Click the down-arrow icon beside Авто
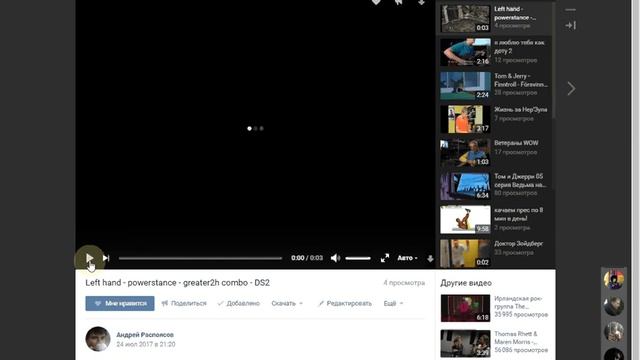Image resolution: width=640 pixels, height=360 pixels. tap(430, 258)
